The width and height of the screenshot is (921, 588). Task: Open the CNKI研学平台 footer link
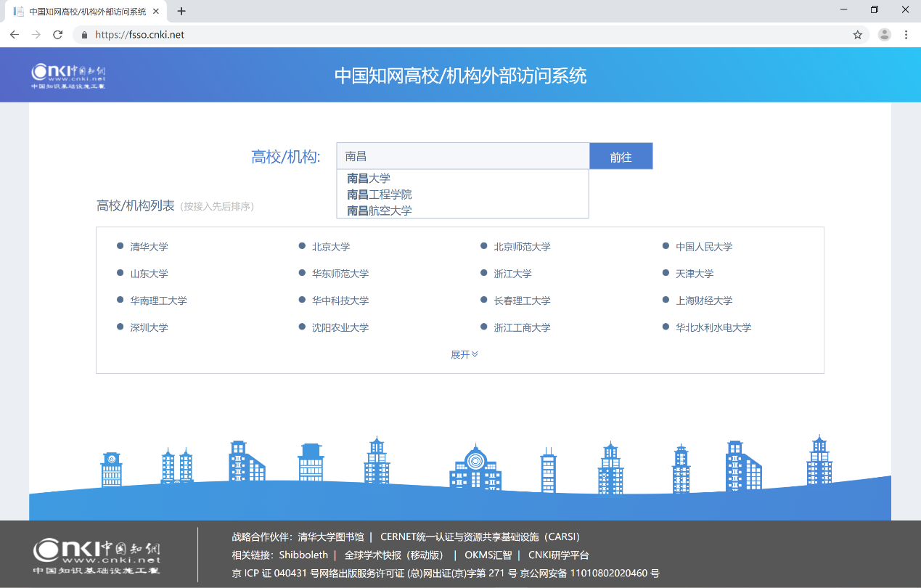pyautogui.click(x=559, y=555)
